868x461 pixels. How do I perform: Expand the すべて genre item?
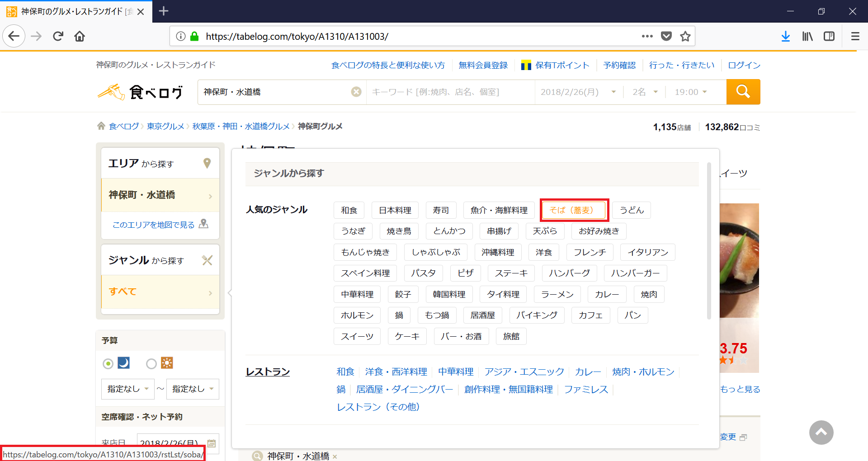160,292
